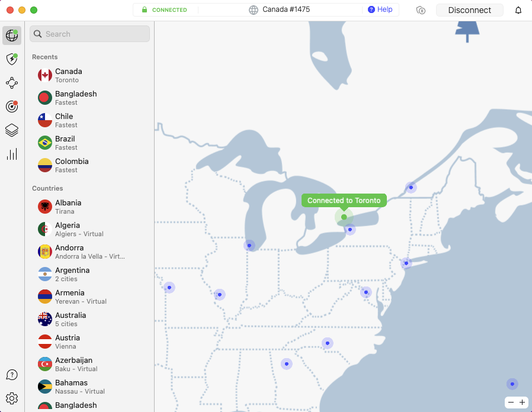
Task: Click the Algeria flag icon
Action: tap(45, 229)
